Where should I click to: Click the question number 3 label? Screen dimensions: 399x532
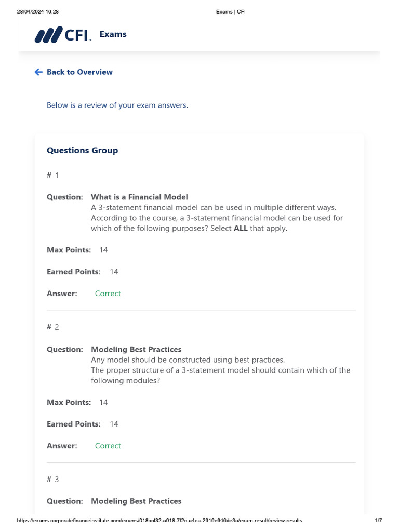click(x=52, y=480)
